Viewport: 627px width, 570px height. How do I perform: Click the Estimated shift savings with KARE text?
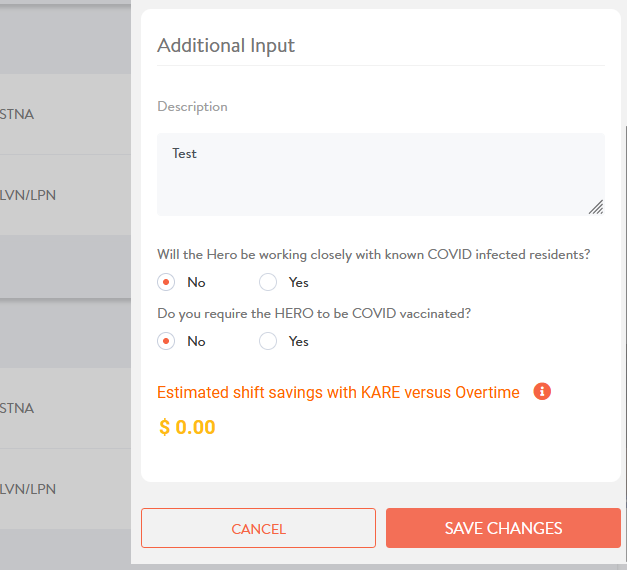(338, 392)
